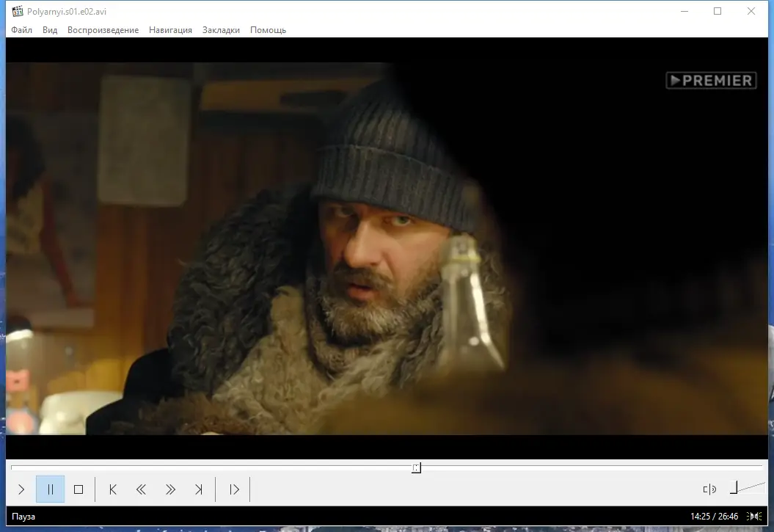774x532 pixels.
Task: Click the Play button
Action: [x=21, y=489]
